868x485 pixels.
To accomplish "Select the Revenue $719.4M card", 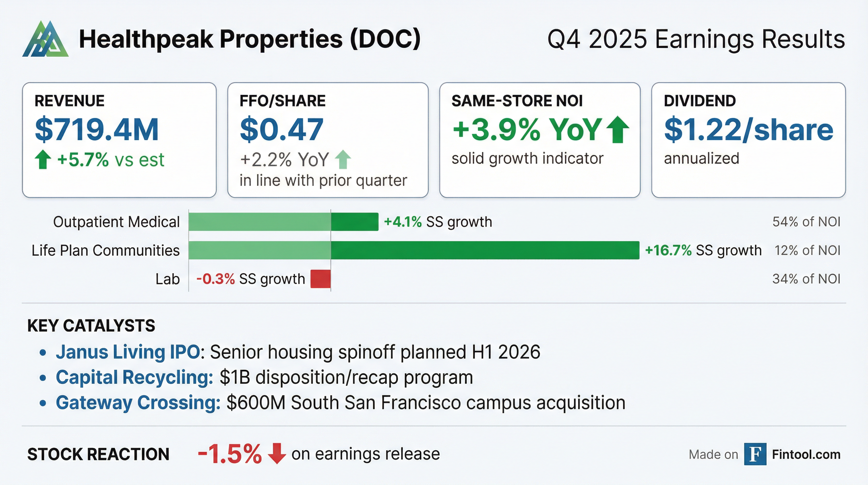I will click(119, 140).
